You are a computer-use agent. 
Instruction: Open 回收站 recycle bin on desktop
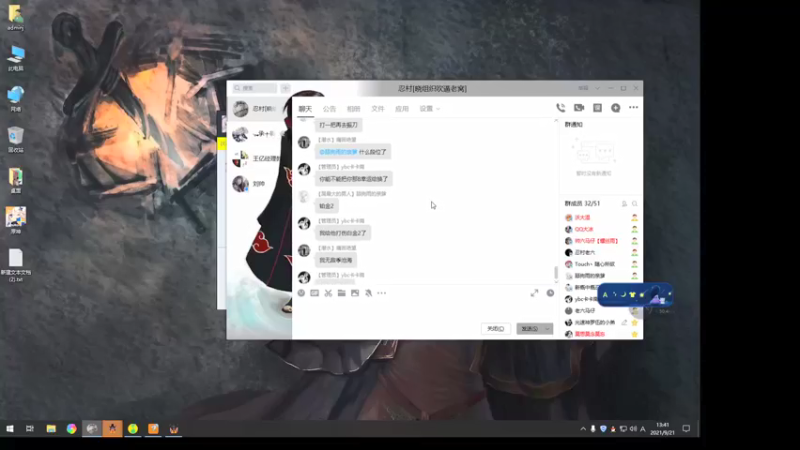[15, 139]
